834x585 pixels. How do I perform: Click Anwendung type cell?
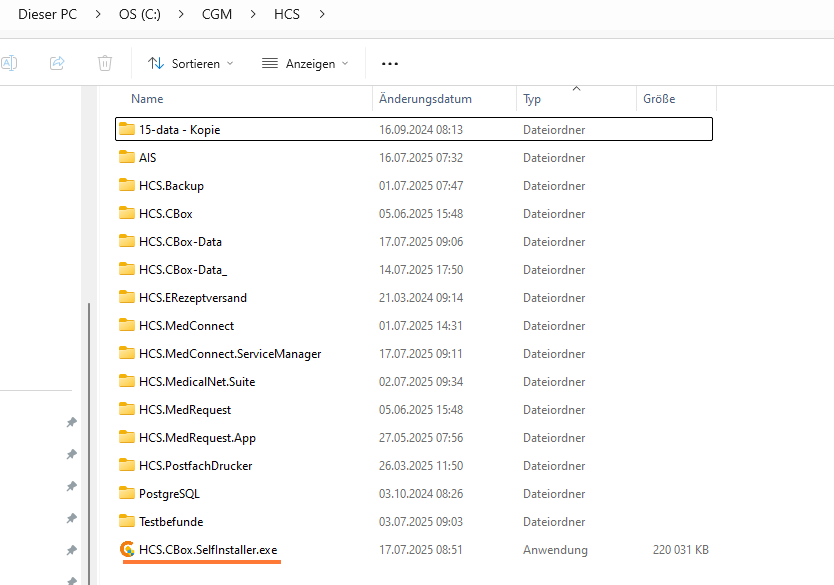[555, 550]
